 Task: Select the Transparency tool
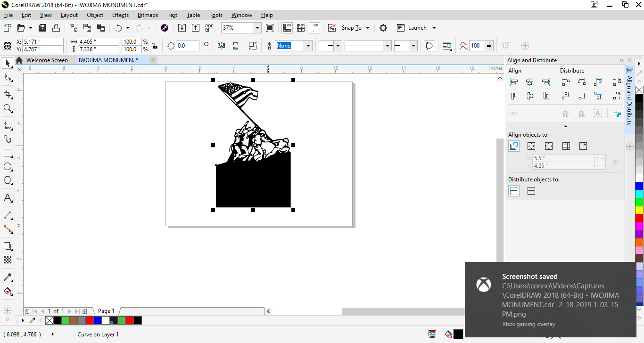click(x=8, y=260)
